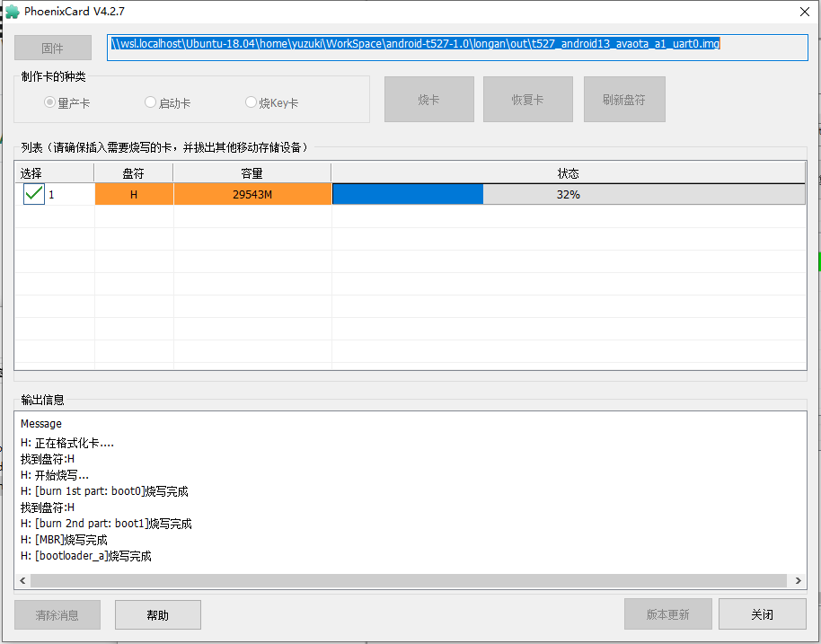Image resolution: width=821 pixels, height=644 pixels.
Task: Click the 容量 column header
Action: (x=252, y=173)
